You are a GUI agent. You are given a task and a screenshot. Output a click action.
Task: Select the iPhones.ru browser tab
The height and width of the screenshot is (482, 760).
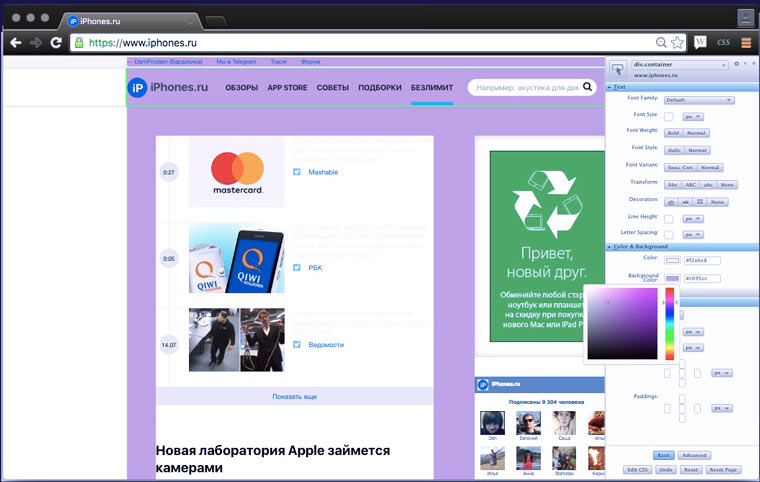[131, 21]
